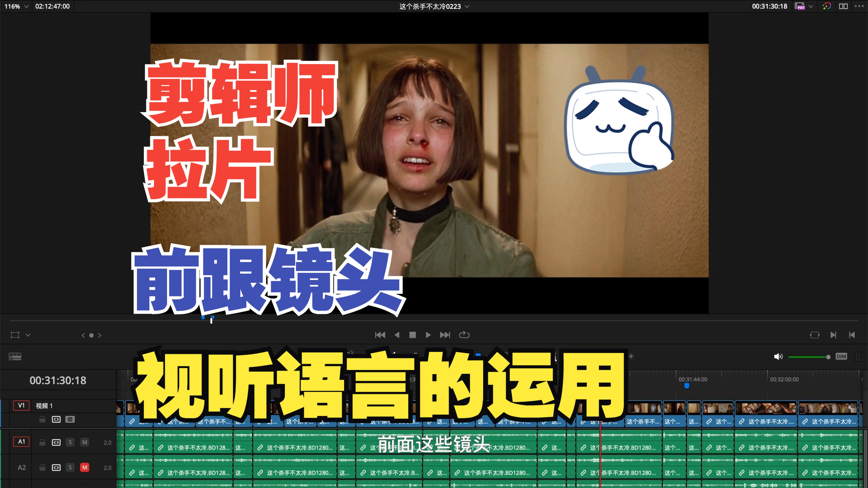This screenshot has height=488, width=868.
Task: Expand the proxy mode dropdown arrow
Action: [811, 6]
